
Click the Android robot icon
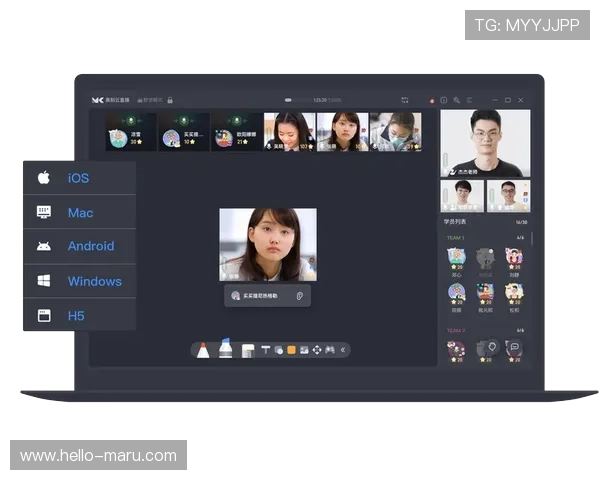click(x=44, y=246)
